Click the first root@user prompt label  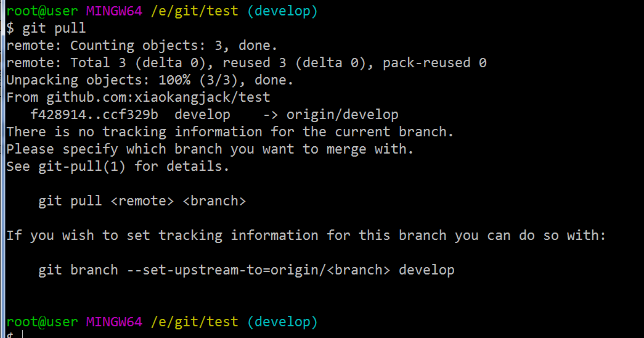click(x=42, y=11)
